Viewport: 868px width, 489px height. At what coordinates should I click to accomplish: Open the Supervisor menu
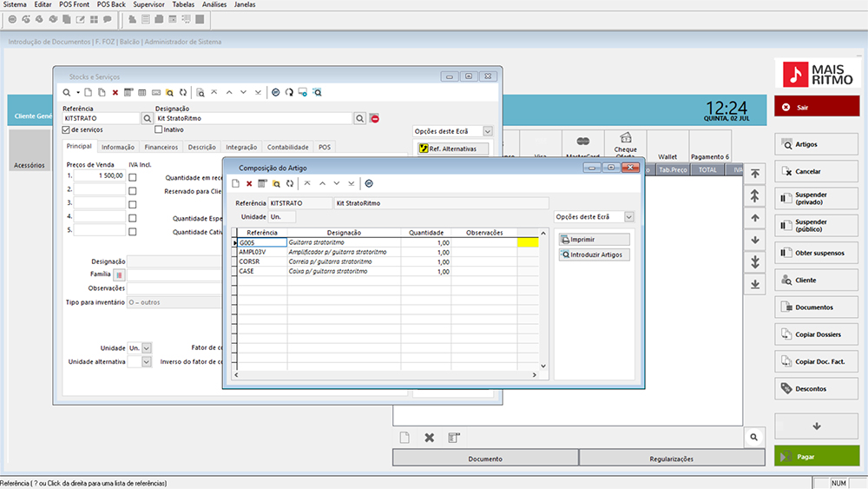149,4
